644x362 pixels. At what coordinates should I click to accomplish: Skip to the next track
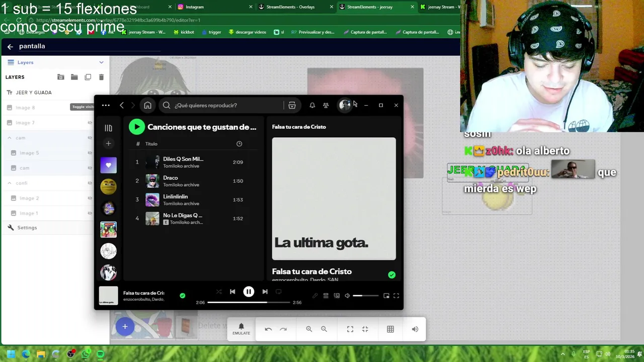pos(265,292)
